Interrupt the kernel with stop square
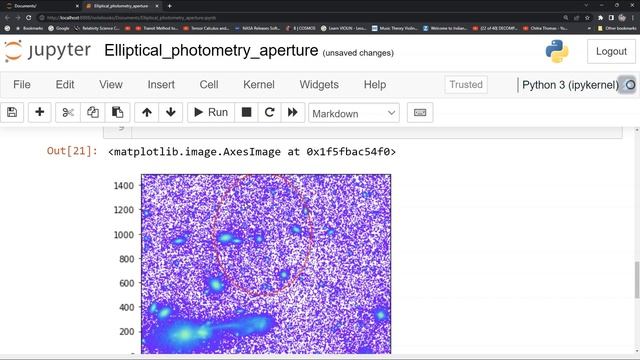Viewport: 640px width, 360px height. point(247,112)
